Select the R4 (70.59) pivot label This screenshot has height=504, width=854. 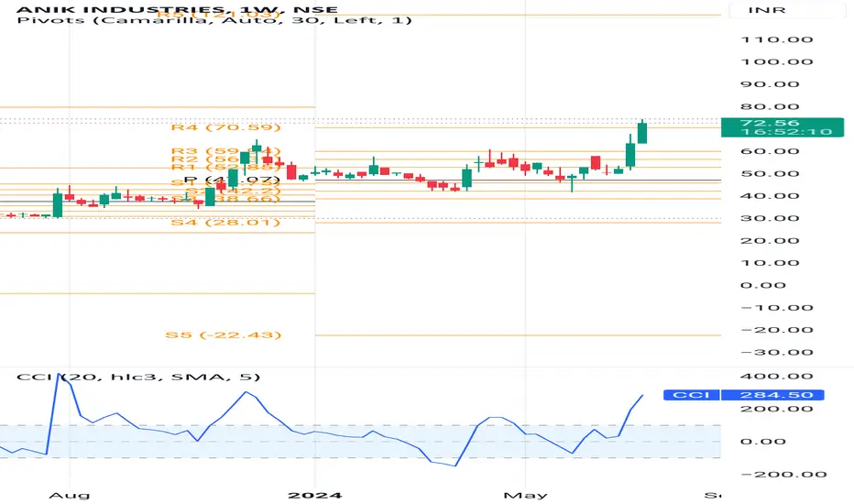click(226, 127)
